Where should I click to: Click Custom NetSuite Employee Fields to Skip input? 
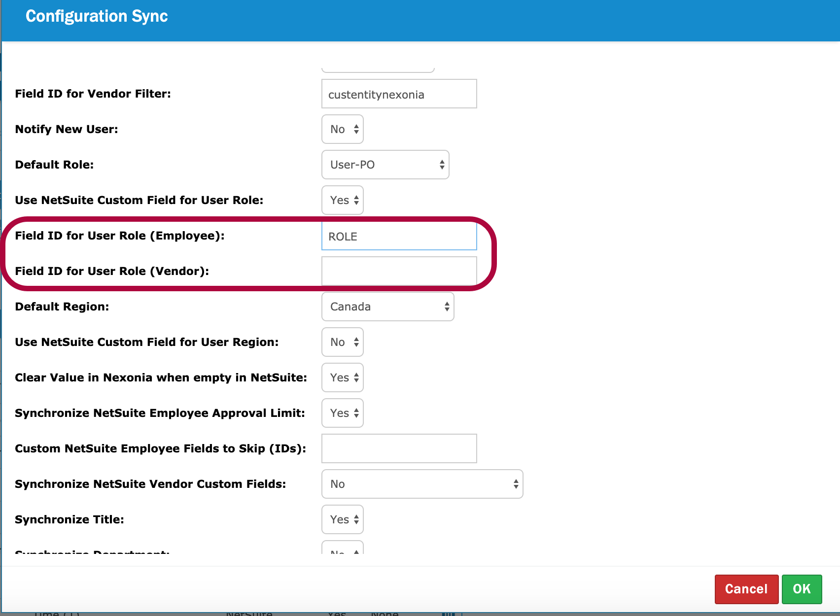coord(399,448)
